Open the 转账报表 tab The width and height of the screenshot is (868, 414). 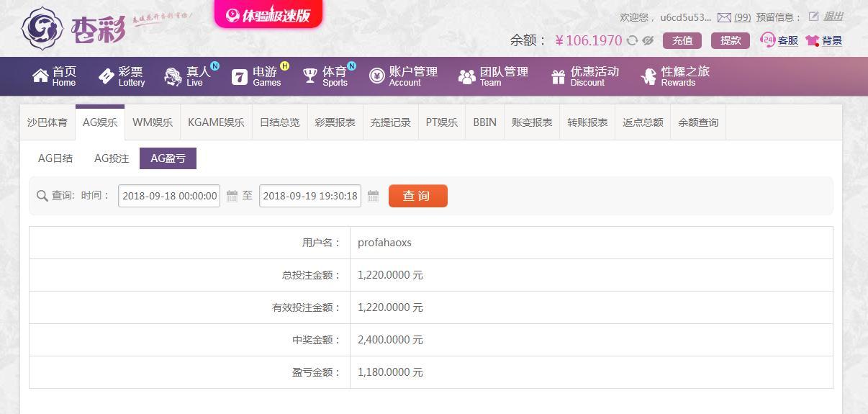587,122
